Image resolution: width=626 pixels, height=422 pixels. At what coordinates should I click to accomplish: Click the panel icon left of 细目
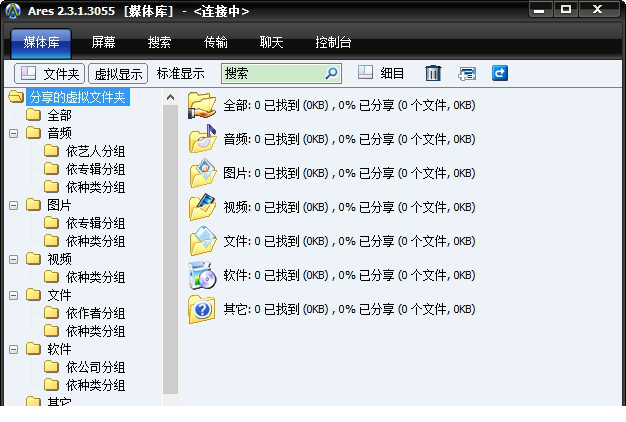[365, 73]
